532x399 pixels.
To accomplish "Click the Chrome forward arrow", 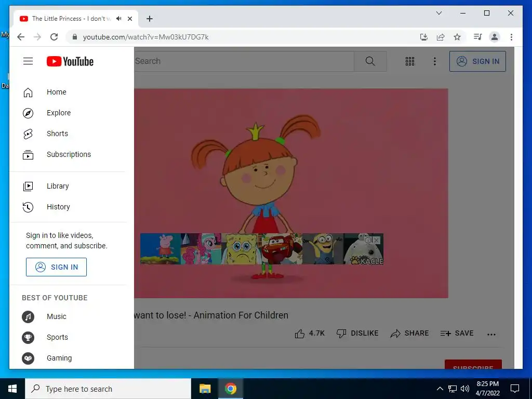I will pos(37,37).
